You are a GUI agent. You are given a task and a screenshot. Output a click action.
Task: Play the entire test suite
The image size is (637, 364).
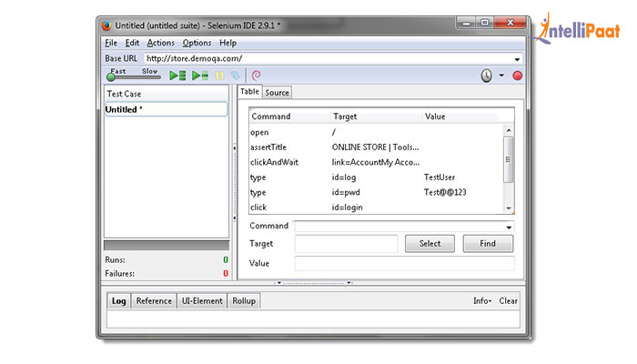(177, 76)
